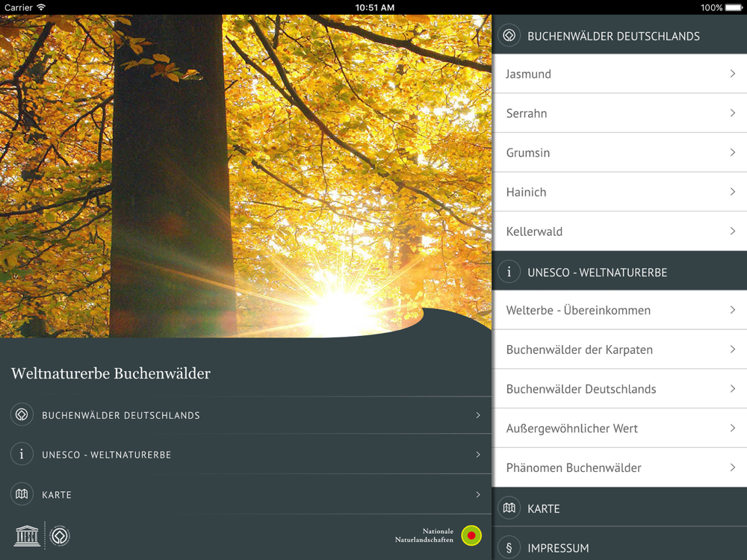Tap chevron on left KARTE row

point(478,495)
